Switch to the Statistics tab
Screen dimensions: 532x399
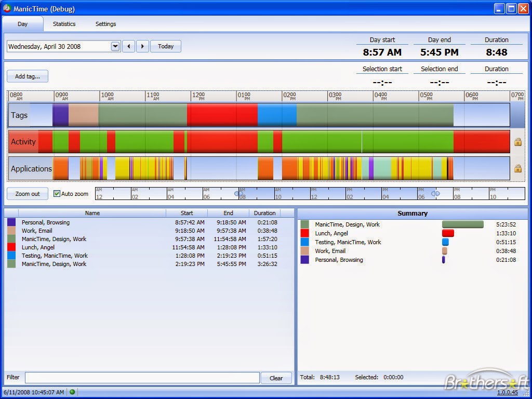[64, 24]
